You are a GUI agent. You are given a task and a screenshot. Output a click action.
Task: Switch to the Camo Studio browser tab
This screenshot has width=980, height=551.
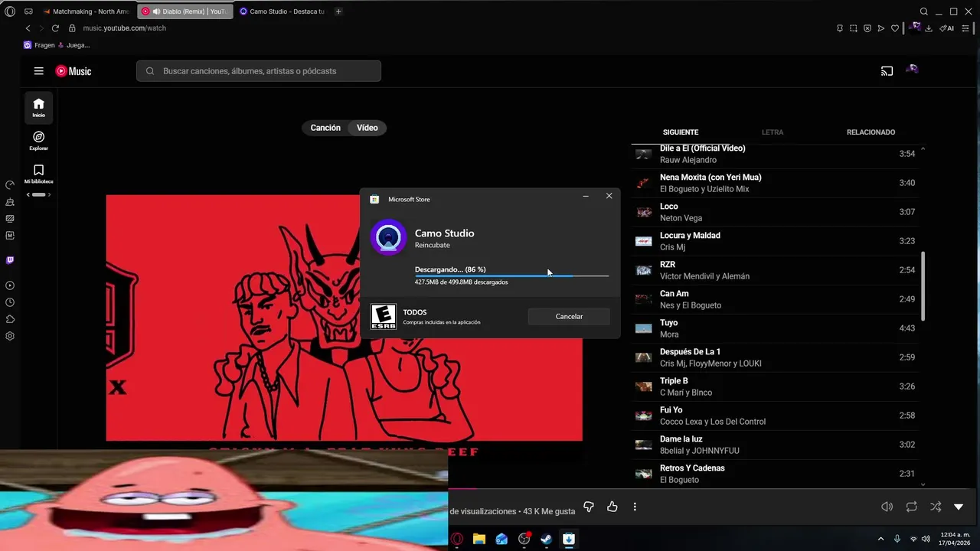pos(282,11)
